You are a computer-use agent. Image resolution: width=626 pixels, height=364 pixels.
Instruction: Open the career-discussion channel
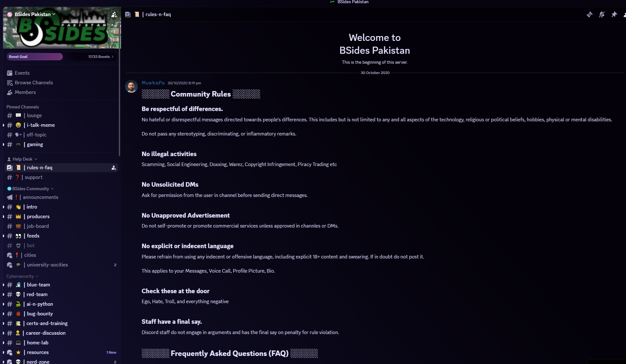click(61, 333)
